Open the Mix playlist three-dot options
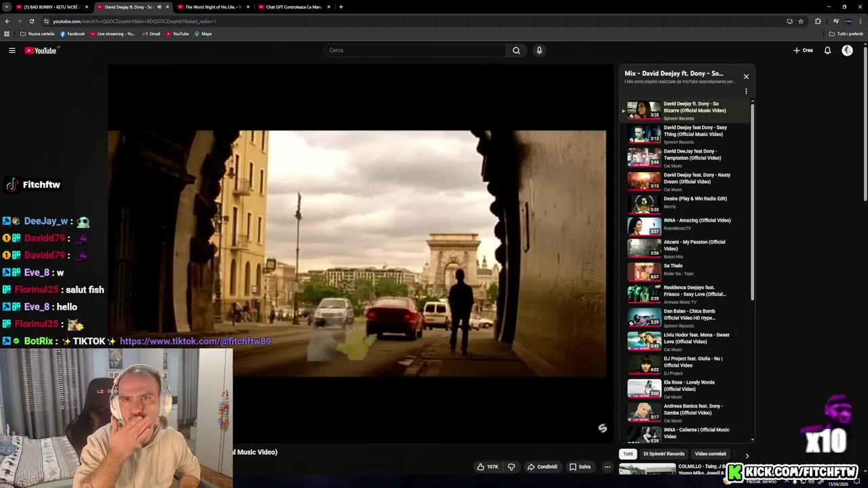The height and width of the screenshot is (488, 868). 746,91
